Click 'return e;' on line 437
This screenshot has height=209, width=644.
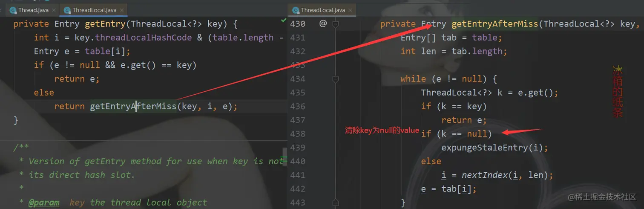[x=464, y=120]
